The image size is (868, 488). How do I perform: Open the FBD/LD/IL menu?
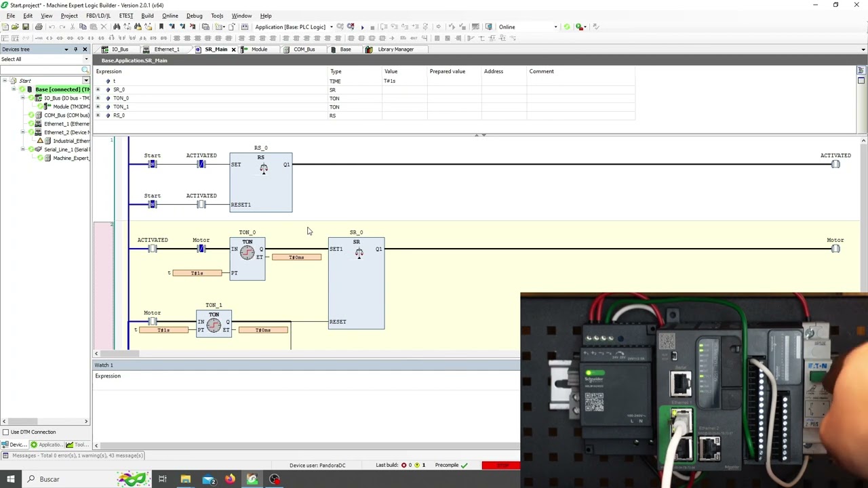coord(98,16)
